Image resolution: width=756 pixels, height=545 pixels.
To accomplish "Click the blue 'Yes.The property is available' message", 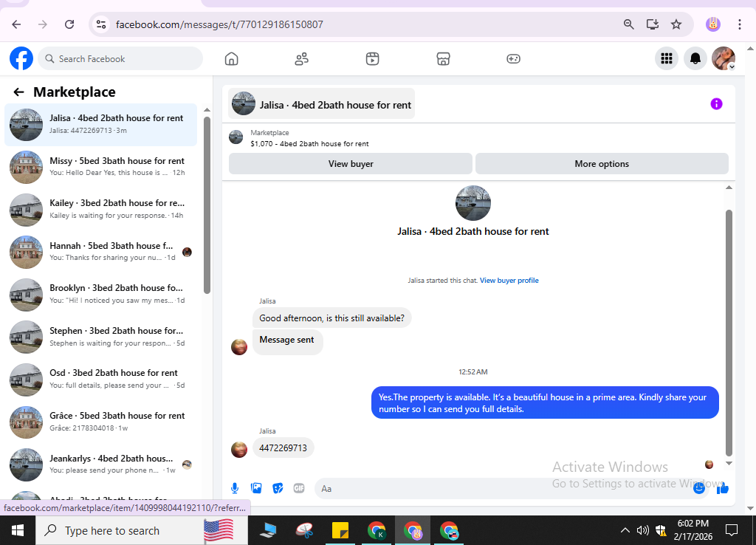I will click(545, 402).
